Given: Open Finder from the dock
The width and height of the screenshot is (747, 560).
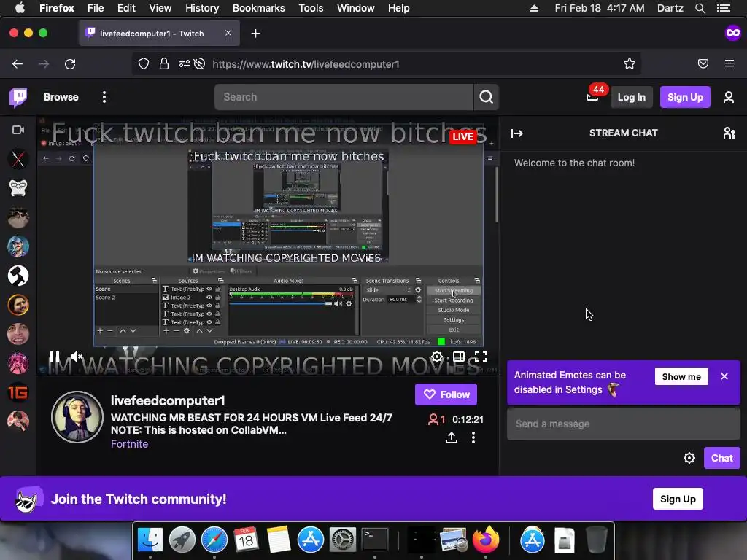Looking at the screenshot, I should 150,540.
